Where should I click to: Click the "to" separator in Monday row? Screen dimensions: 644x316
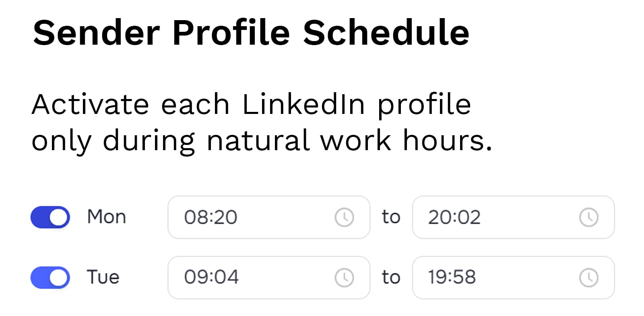[391, 217]
